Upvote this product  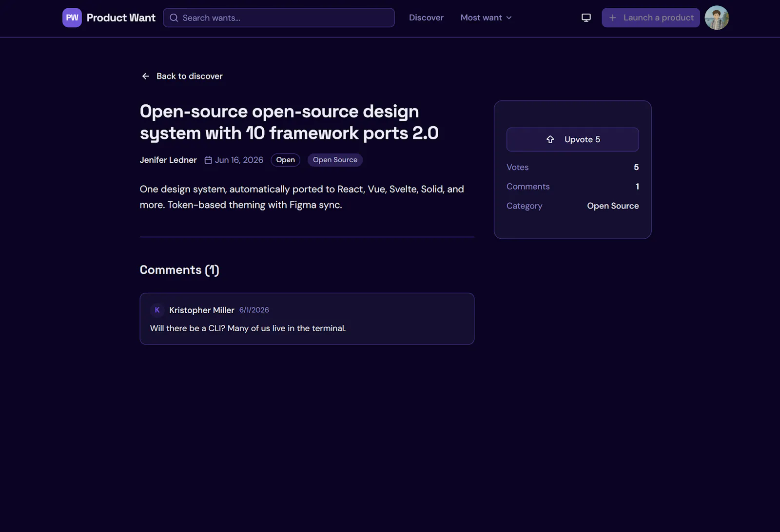point(573,139)
